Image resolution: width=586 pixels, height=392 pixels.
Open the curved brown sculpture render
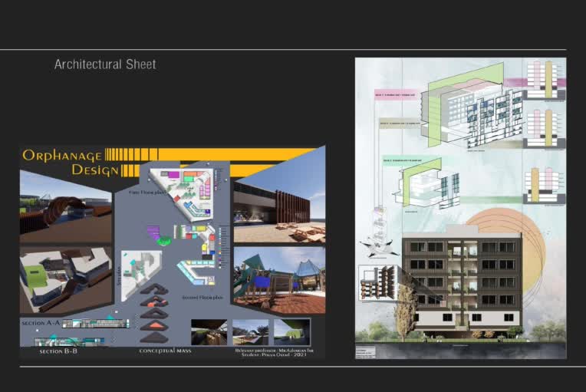[65, 209]
